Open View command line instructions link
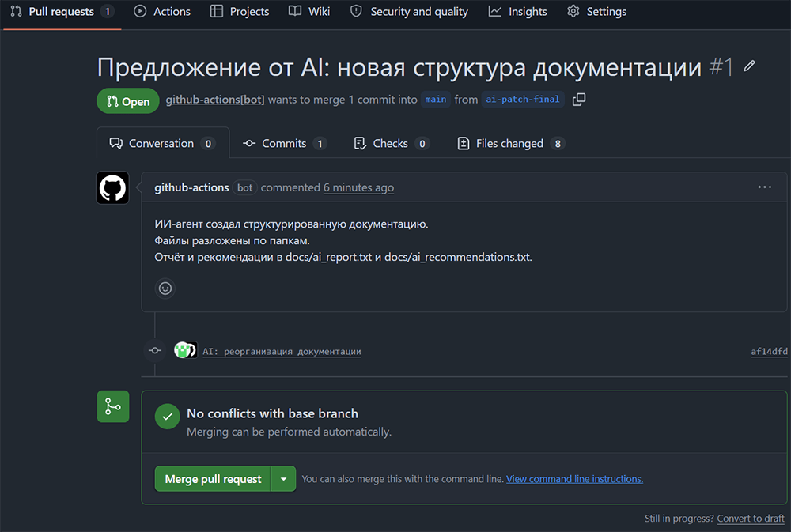791x532 pixels. (x=574, y=479)
